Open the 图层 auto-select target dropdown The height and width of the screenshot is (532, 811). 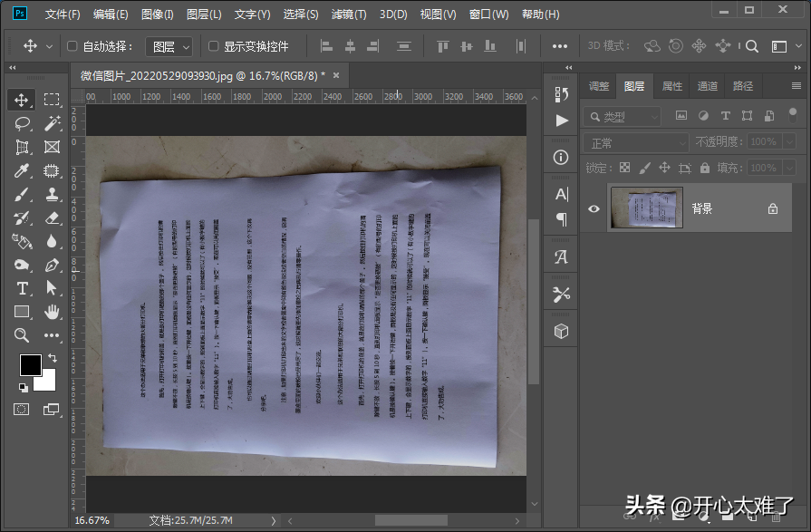tap(170, 46)
